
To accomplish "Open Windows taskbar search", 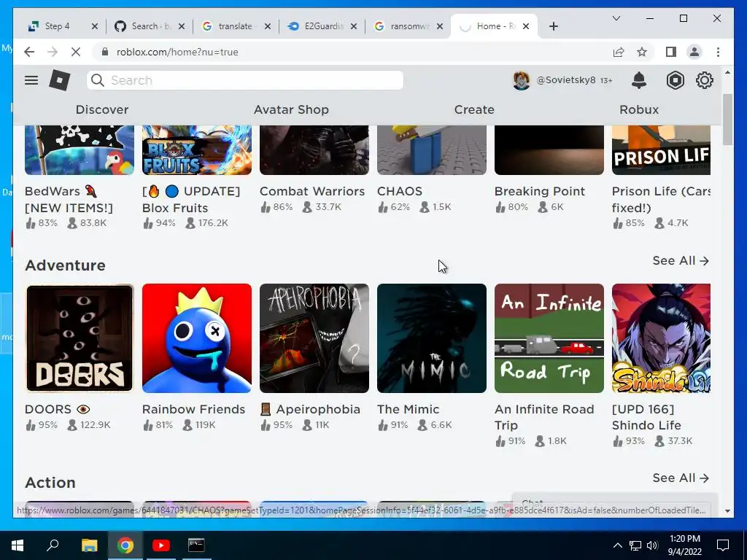I will 53,545.
